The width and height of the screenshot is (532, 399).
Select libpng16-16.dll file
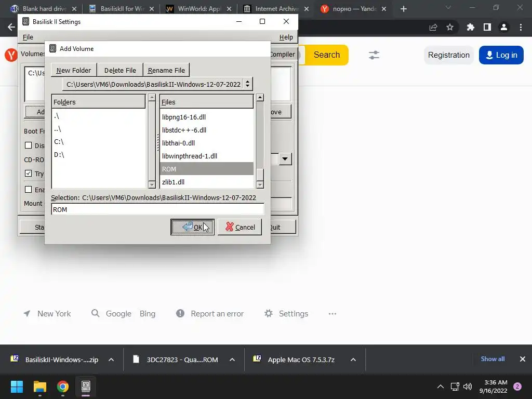pos(207,117)
